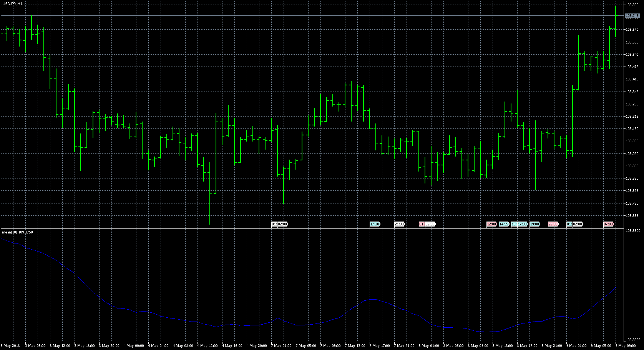Click the 9 May 09:00 time label
This screenshot has height=350, width=644.
click(x=626, y=346)
